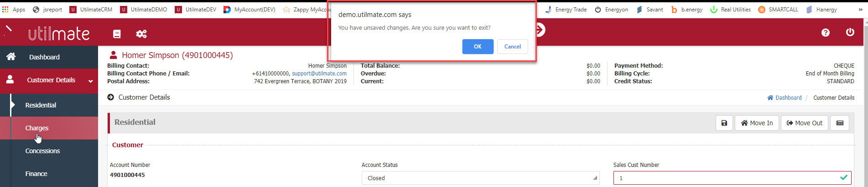Click the account number 4901000445 text

click(127, 175)
